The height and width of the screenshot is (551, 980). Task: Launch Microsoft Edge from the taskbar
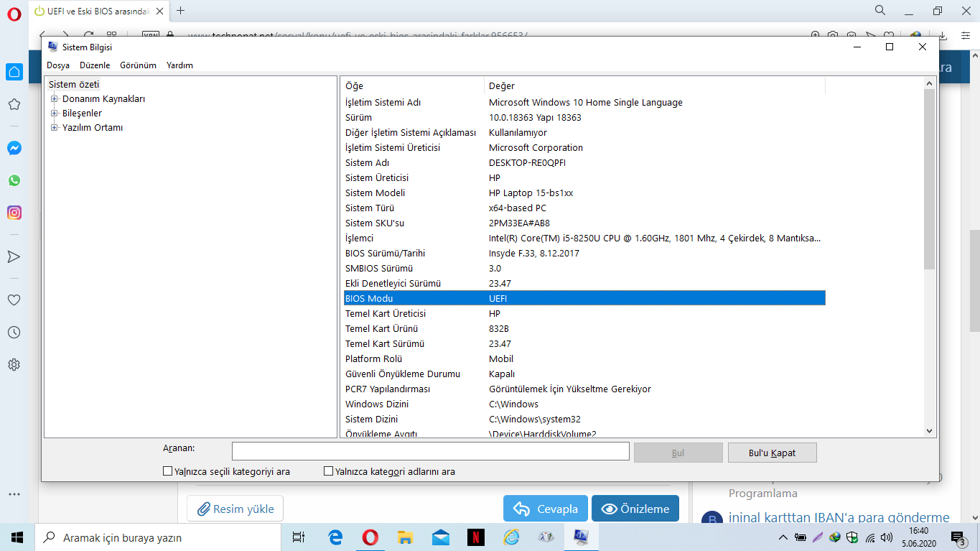pos(335,537)
